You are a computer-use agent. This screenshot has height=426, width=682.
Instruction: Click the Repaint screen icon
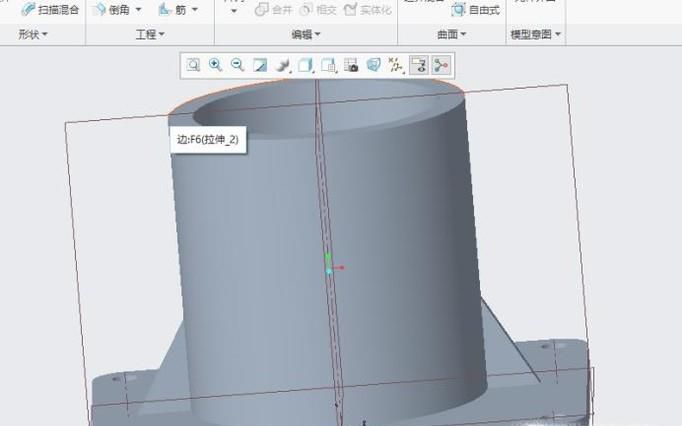click(260, 65)
